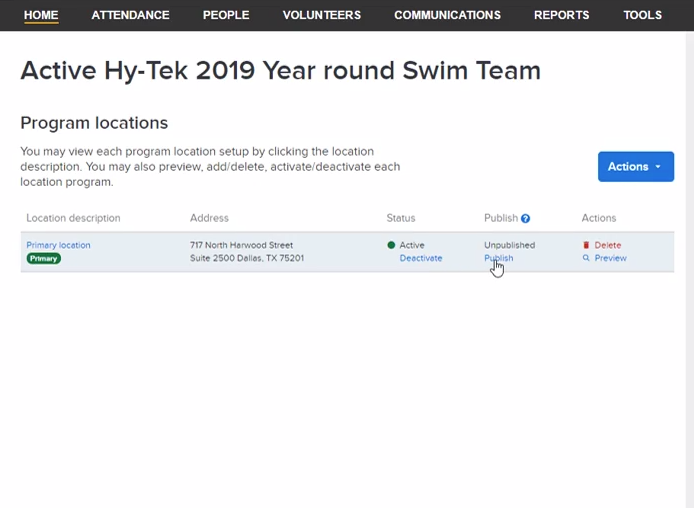Click the magnifier icon beside Preview
This screenshot has width=694, height=508.
coord(586,258)
